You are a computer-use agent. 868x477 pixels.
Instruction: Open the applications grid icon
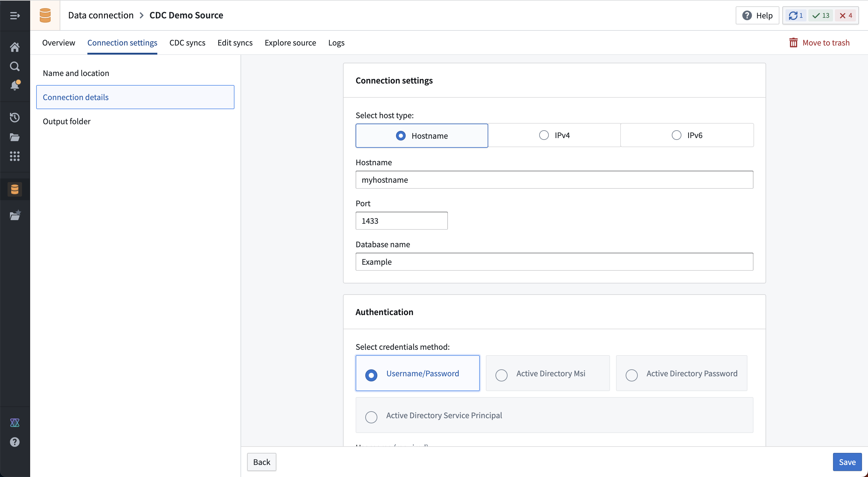click(15, 156)
